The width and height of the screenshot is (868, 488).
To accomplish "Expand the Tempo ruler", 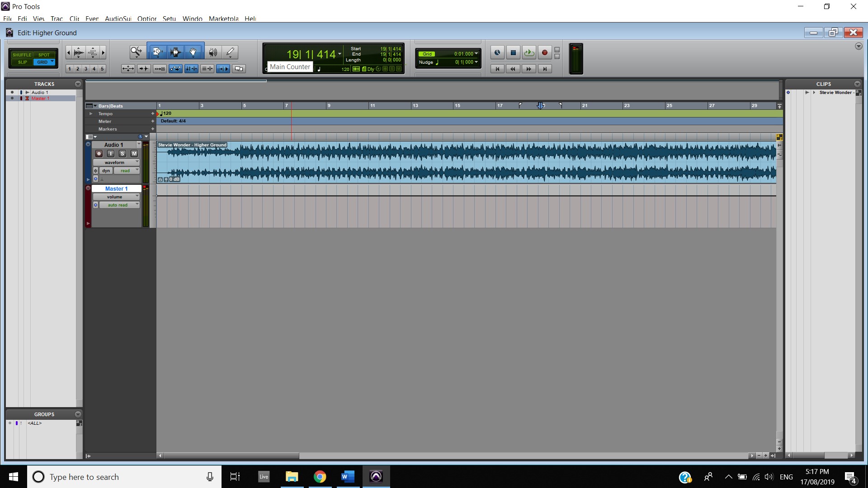I will [91, 113].
